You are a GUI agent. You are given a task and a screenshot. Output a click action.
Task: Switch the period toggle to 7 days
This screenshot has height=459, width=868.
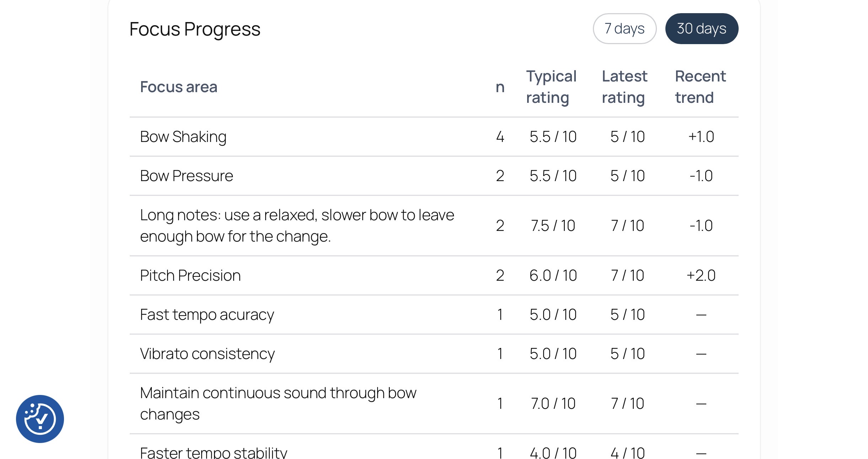pyautogui.click(x=624, y=28)
